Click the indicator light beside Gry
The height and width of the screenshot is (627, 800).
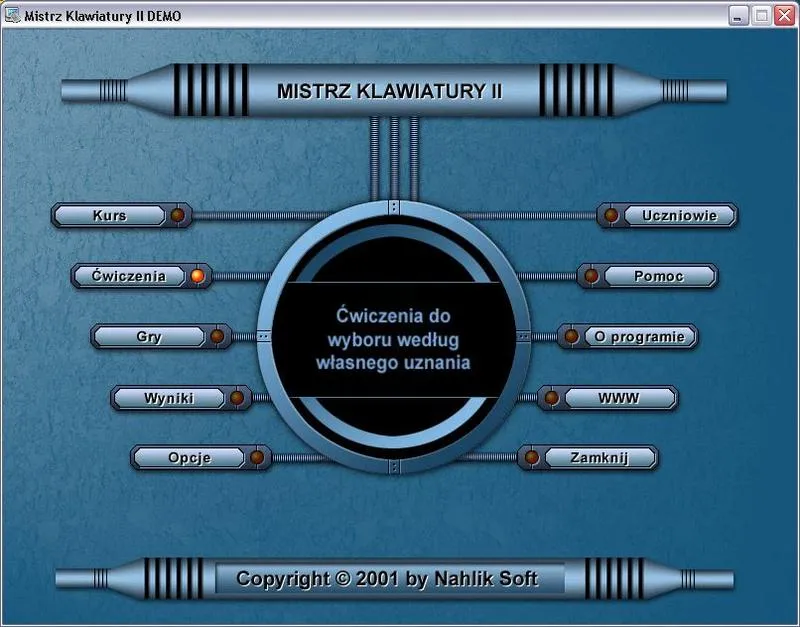(217, 337)
